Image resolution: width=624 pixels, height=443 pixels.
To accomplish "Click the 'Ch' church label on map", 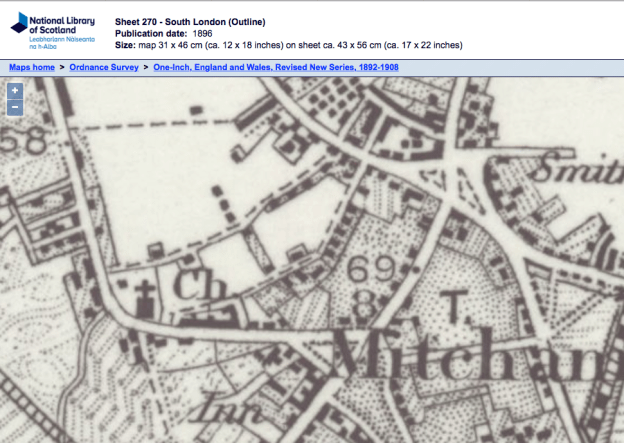I will tap(191, 286).
